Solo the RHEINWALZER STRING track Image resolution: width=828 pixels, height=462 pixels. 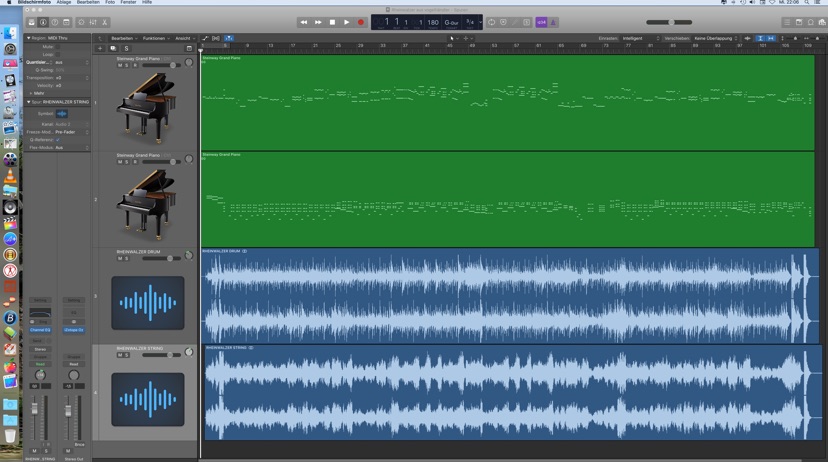pos(127,355)
